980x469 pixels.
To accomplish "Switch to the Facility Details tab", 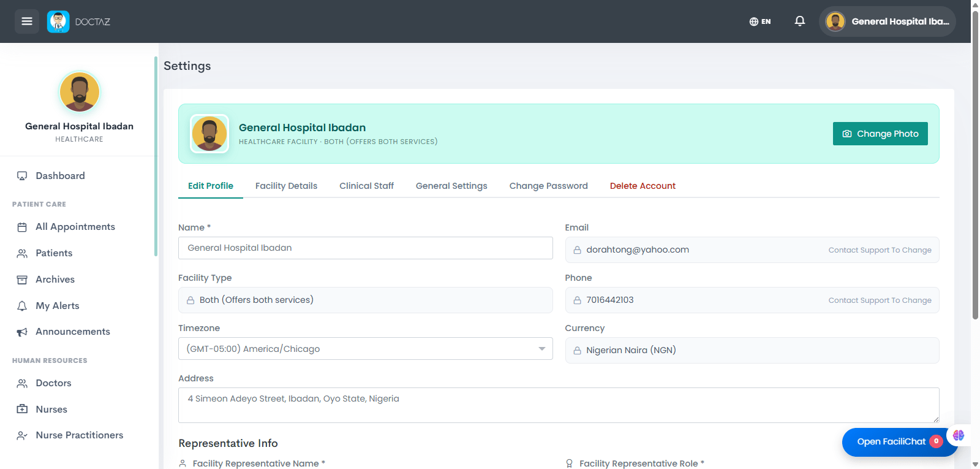I will (286, 186).
